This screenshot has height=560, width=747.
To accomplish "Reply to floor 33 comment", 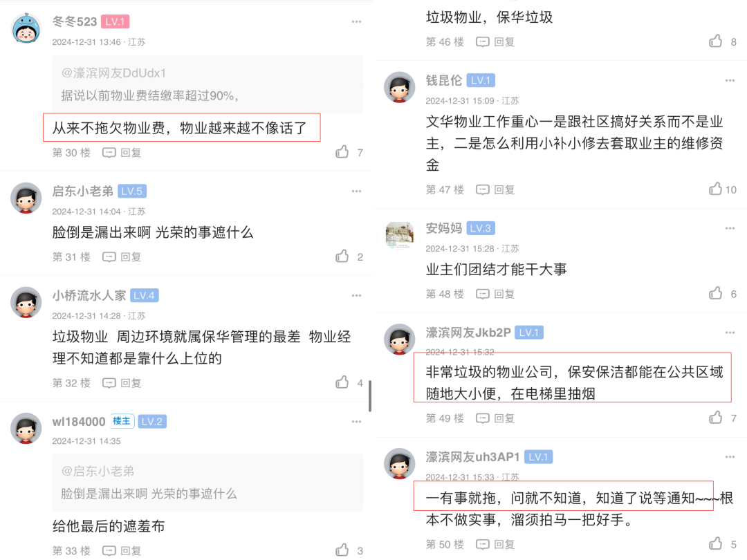I will coord(122,550).
